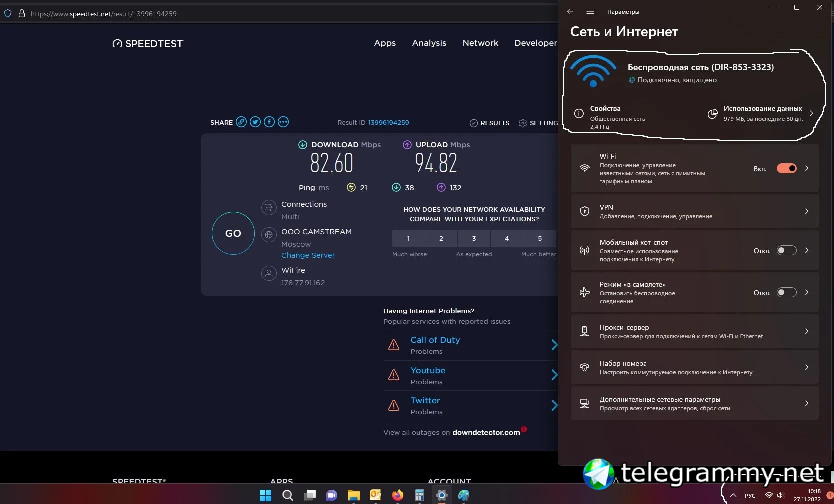Show hidden system tray icons
This screenshot has height=504, width=834.
click(733, 496)
